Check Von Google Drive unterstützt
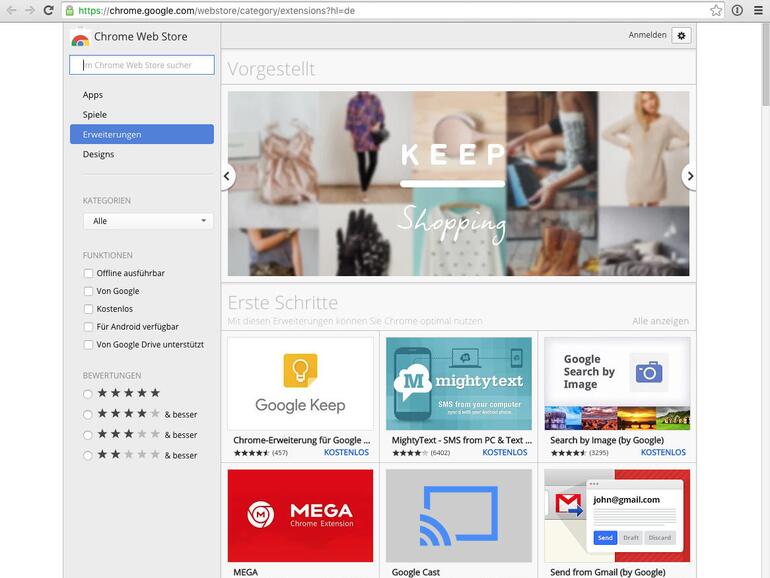The width and height of the screenshot is (770, 578). 88,345
